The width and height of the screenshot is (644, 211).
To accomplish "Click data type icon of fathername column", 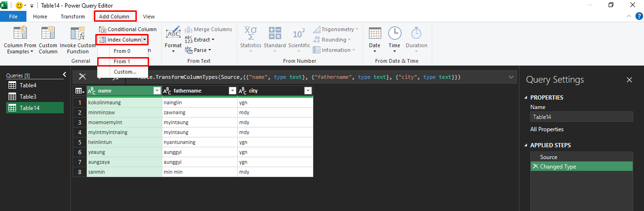I will [x=167, y=91].
